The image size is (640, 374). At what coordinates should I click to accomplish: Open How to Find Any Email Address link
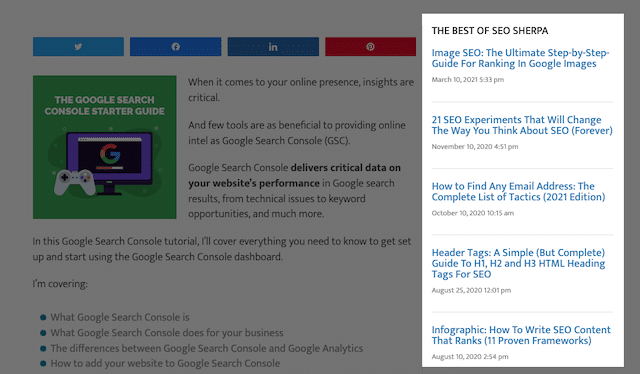518,191
